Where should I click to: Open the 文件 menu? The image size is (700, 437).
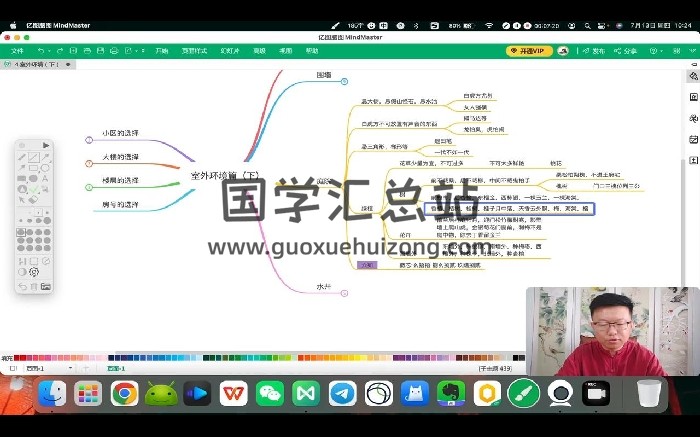(x=17, y=51)
